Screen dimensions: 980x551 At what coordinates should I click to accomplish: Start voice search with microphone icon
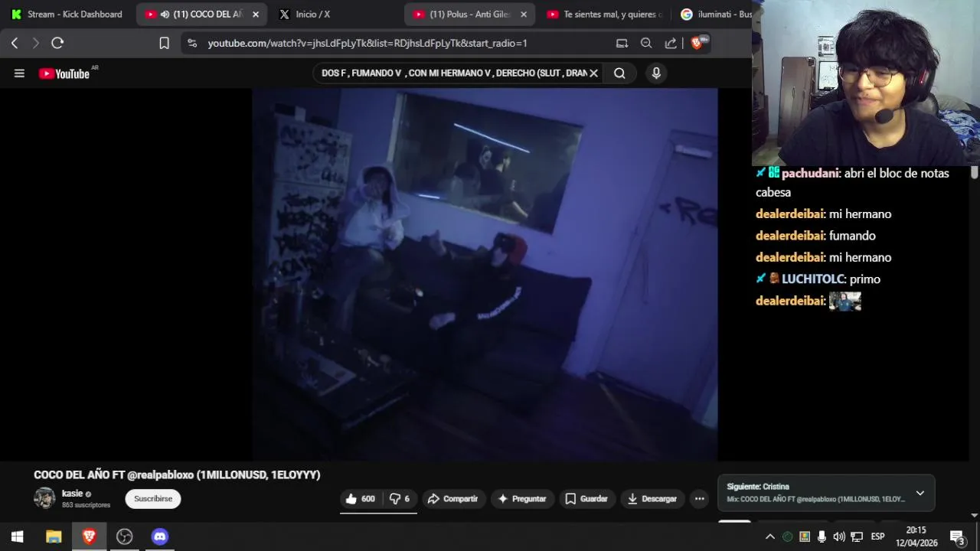point(655,73)
